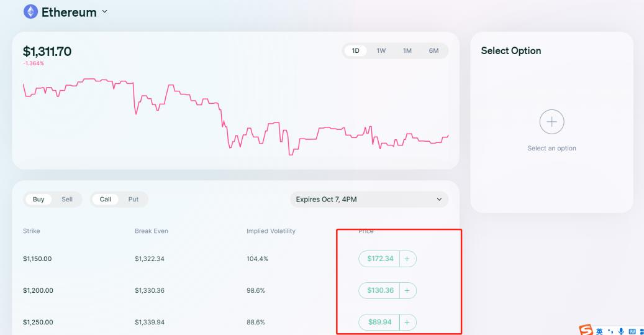Click the $172.34 price button

379,259
